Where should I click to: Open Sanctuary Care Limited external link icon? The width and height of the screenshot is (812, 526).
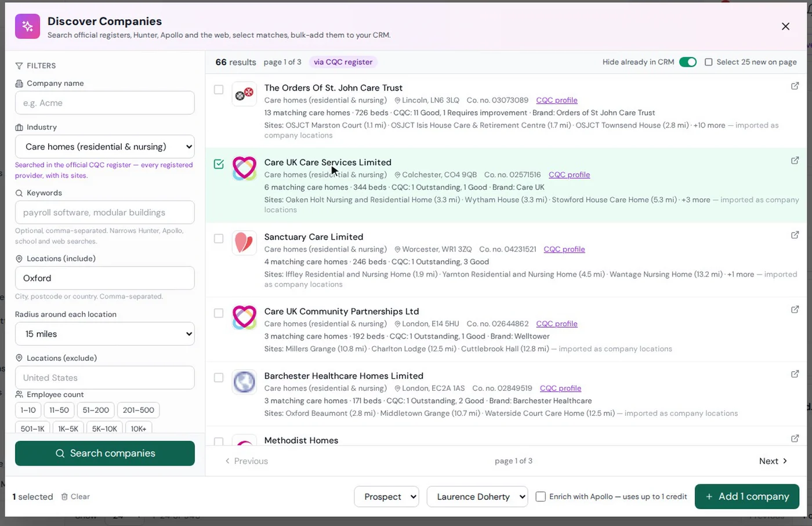(x=795, y=235)
